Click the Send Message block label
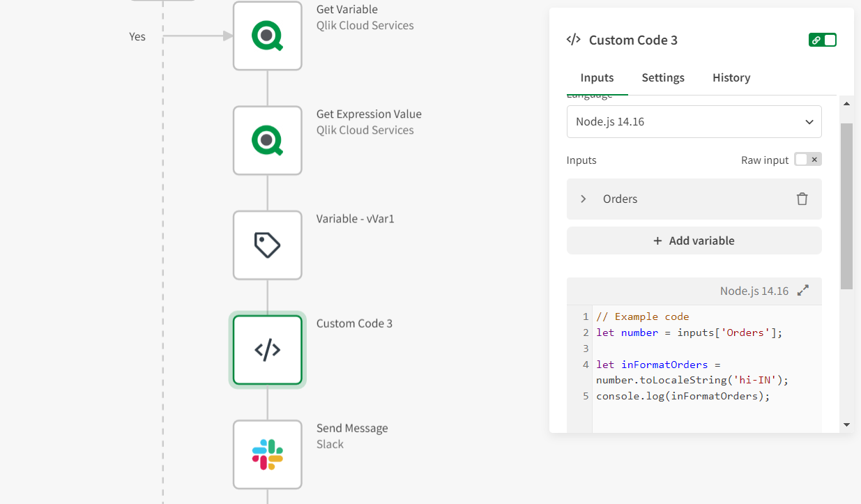The image size is (861, 504). [352, 428]
